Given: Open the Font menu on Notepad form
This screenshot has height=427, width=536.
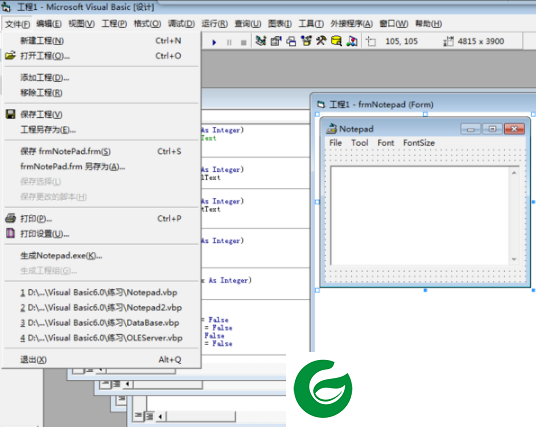Looking at the screenshot, I should (386, 143).
